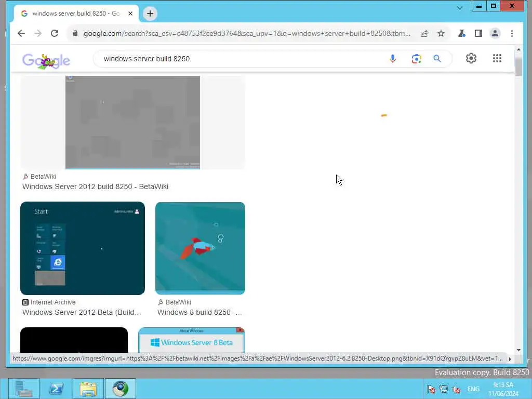532x399 pixels.
Task: Open the network tray icon
Action: [x=444, y=389]
